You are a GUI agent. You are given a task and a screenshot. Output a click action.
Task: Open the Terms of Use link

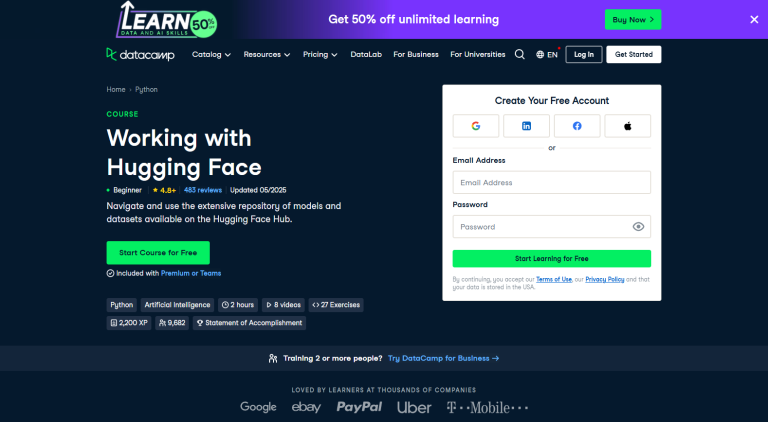pos(554,280)
